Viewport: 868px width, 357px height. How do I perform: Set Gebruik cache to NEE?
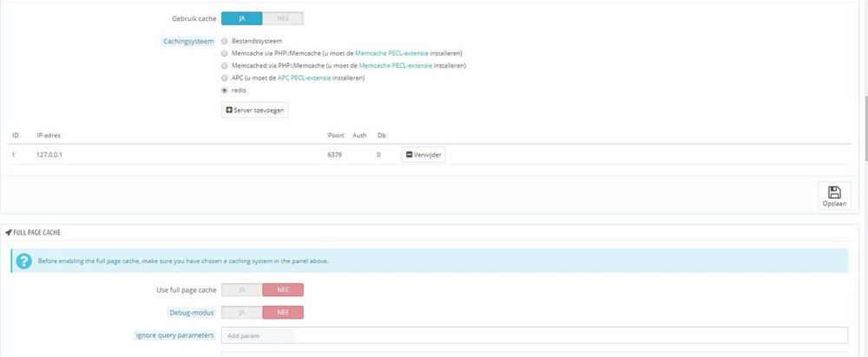[x=283, y=17]
